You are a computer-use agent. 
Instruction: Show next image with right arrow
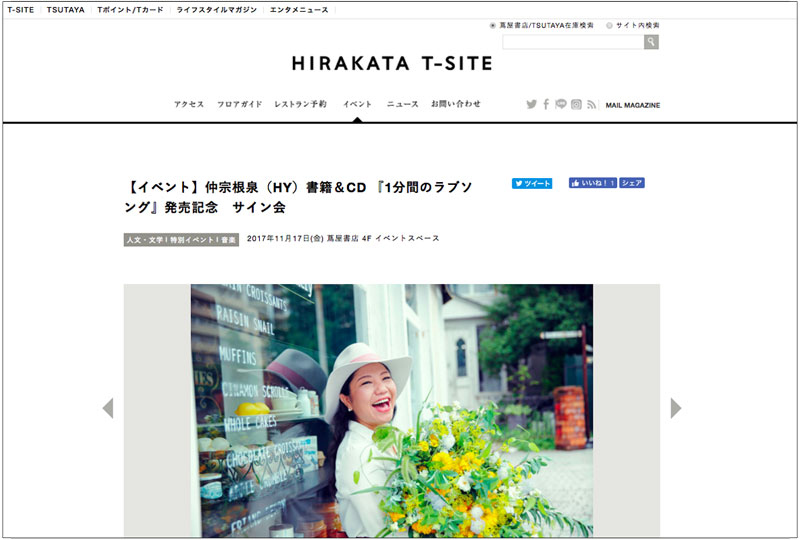[x=676, y=408]
